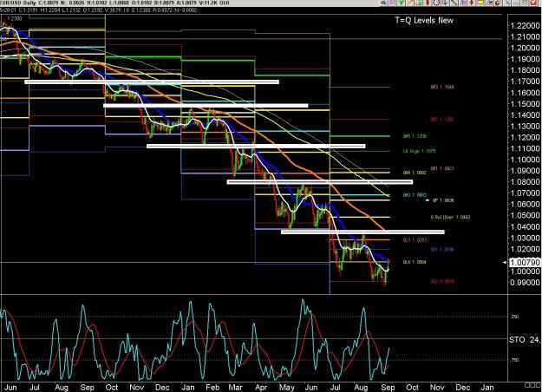Viewport: 542px width, 392px height.
Task: Click the green down-arrow toolbar icon
Action: point(401,3)
